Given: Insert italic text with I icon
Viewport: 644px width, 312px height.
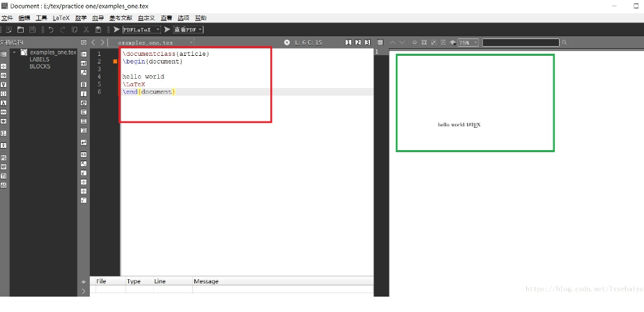Looking at the screenshot, I should (84, 94).
